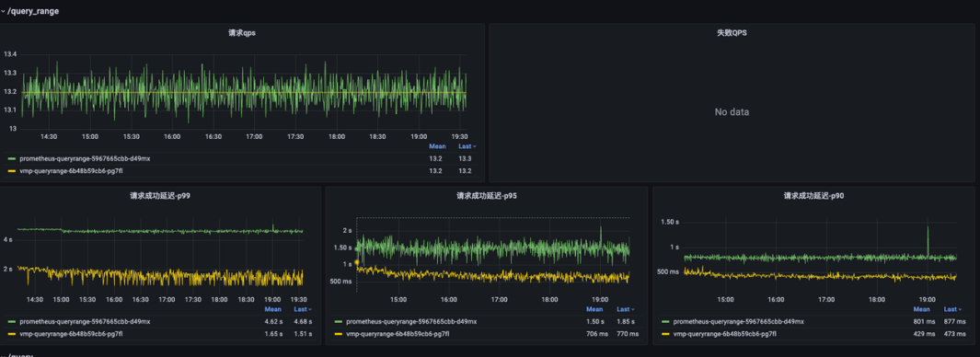Click the 1.65 s mean value

pyautogui.click(x=273, y=334)
